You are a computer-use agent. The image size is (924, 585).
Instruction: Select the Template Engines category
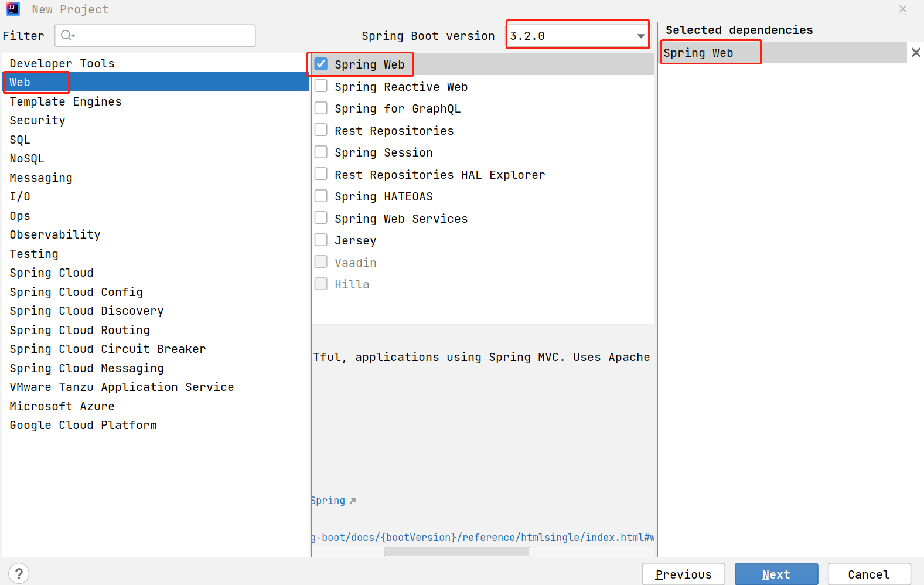coord(155,101)
